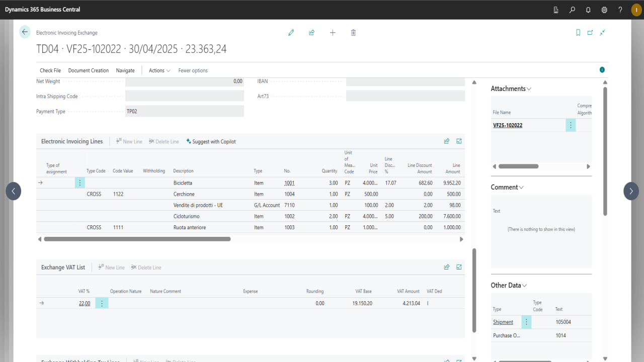This screenshot has width=644, height=362.
Task: Go to previous record arrow
Action: click(x=13, y=191)
